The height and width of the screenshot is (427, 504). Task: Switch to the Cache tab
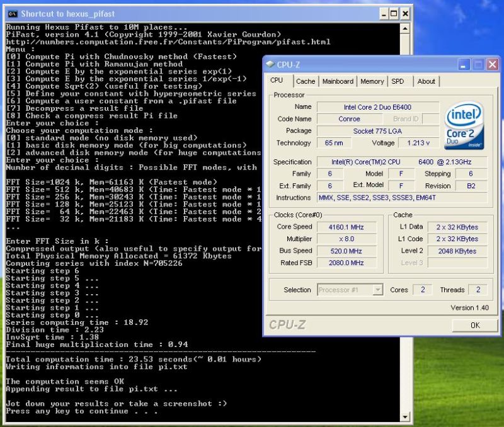[x=306, y=81]
